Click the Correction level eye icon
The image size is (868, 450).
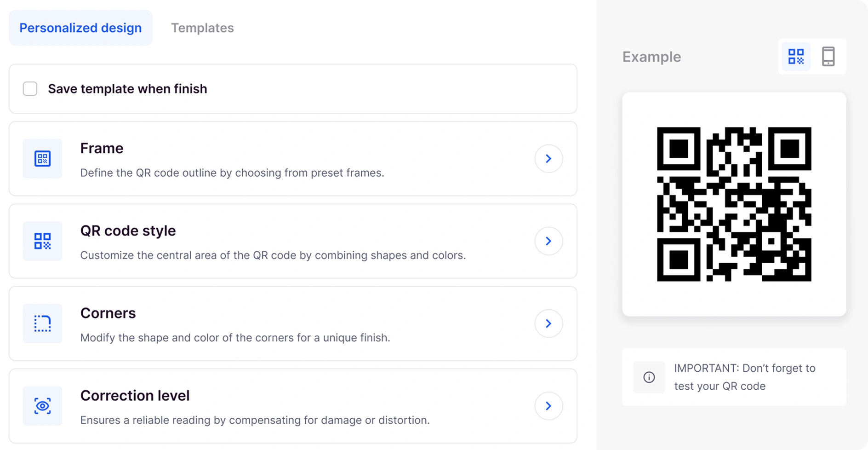tap(42, 406)
